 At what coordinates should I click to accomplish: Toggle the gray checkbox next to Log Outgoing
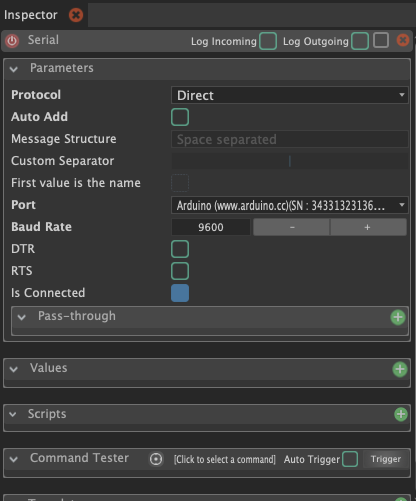(381, 40)
